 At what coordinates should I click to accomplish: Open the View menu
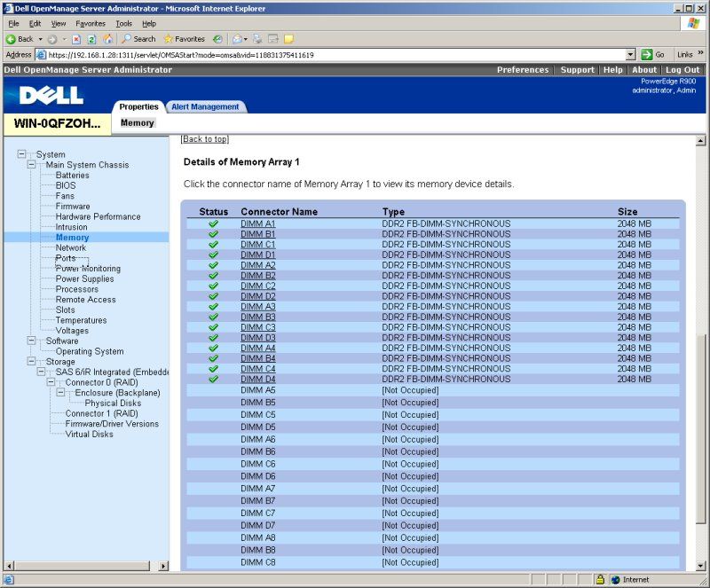[x=59, y=24]
